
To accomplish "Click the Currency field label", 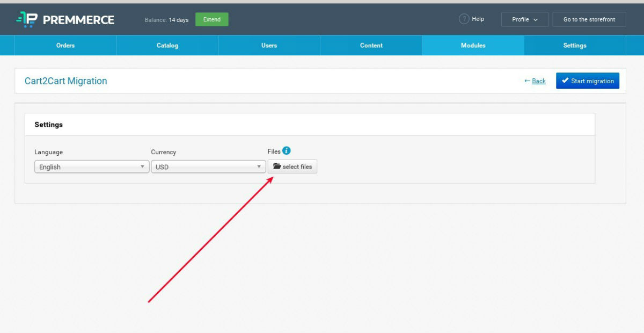I will pos(164,152).
